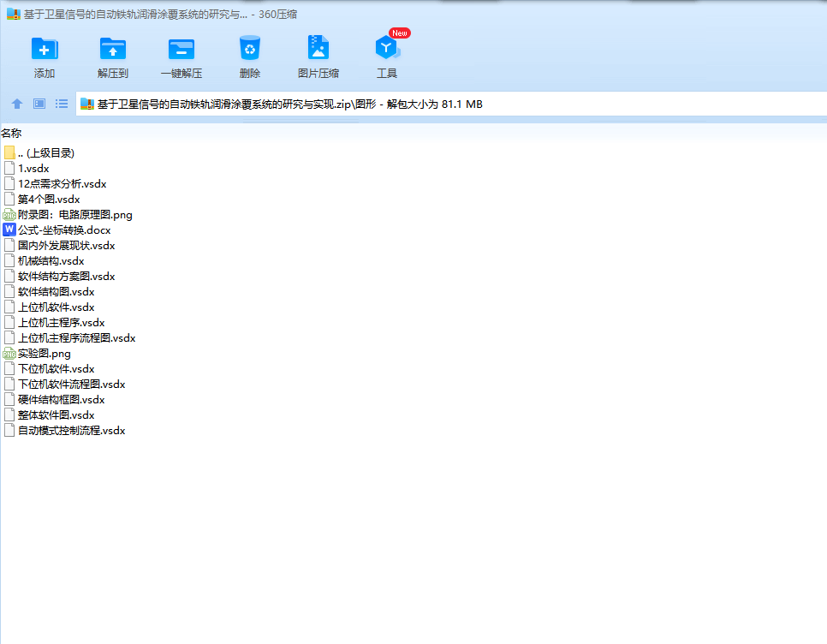Go up one level with the up arrow

17,104
